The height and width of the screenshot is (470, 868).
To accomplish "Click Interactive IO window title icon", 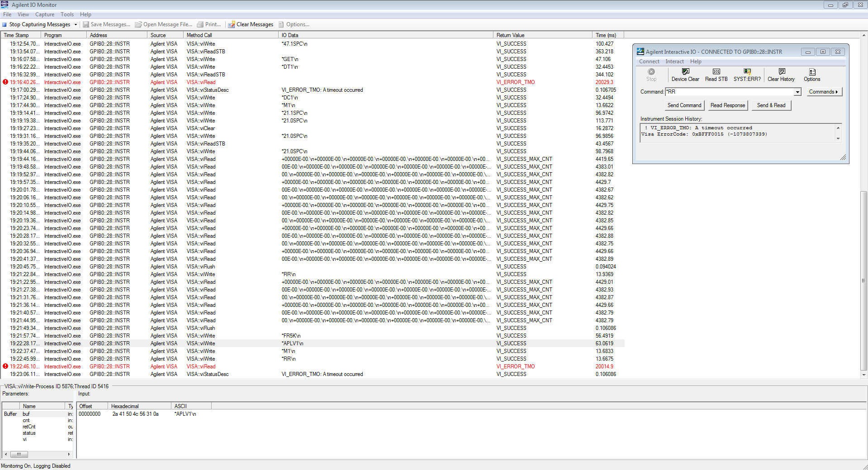I will [x=640, y=52].
